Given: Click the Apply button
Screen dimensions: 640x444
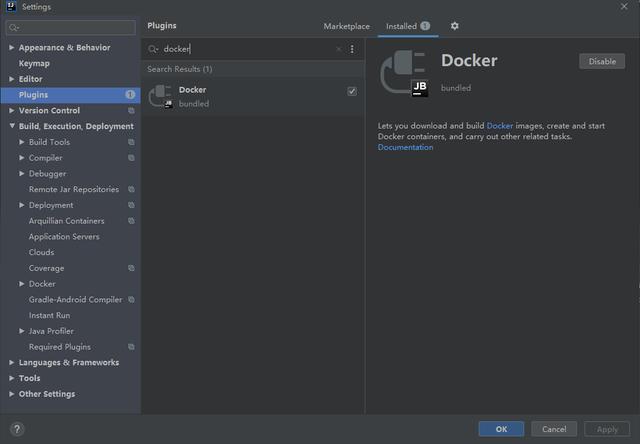Looking at the screenshot, I should [607, 429].
